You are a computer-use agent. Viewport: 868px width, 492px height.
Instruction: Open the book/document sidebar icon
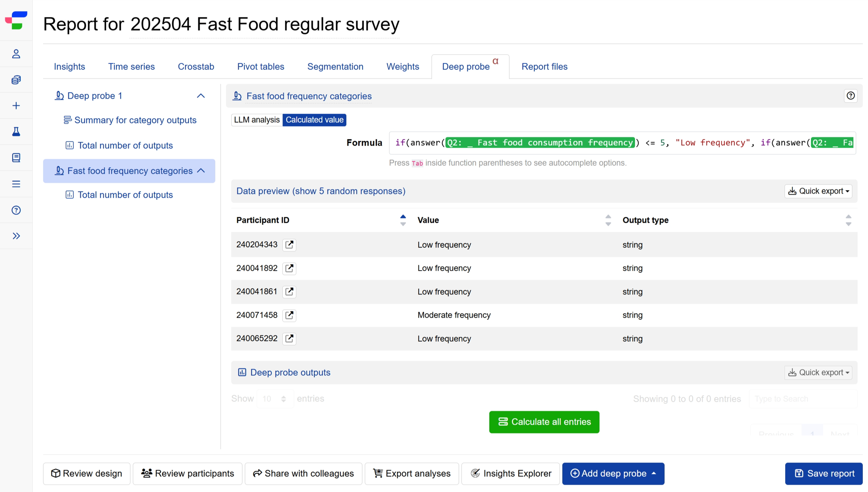click(16, 158)
